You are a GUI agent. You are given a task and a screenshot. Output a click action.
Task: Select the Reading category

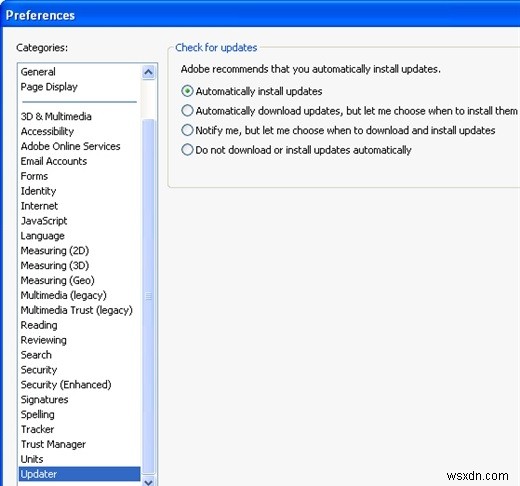coord(39,325)
